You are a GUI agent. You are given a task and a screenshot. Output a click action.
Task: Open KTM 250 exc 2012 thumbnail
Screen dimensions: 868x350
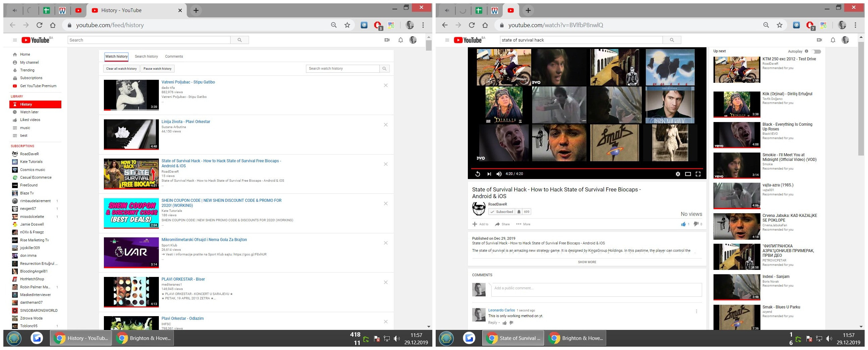coord(737,70)
